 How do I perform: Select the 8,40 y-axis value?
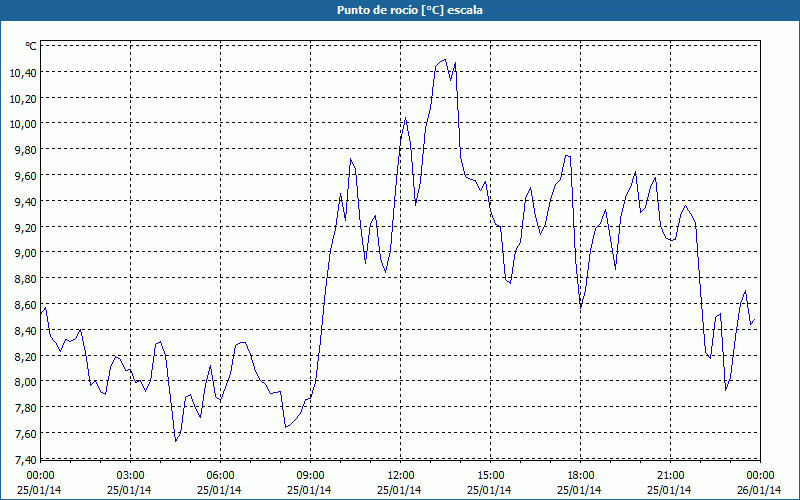point(26,331)
